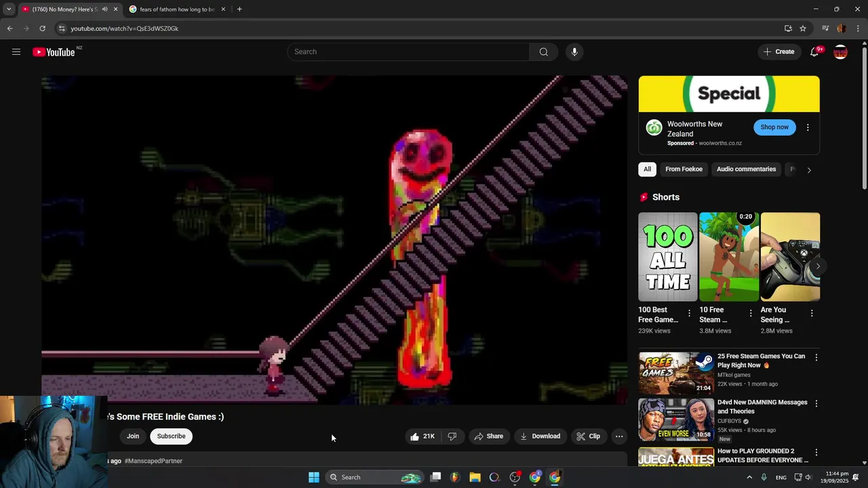The height and width of the screenshot is (488, 868).
Task: Open options for Are You Seeing short
Action: click(812, 313)
